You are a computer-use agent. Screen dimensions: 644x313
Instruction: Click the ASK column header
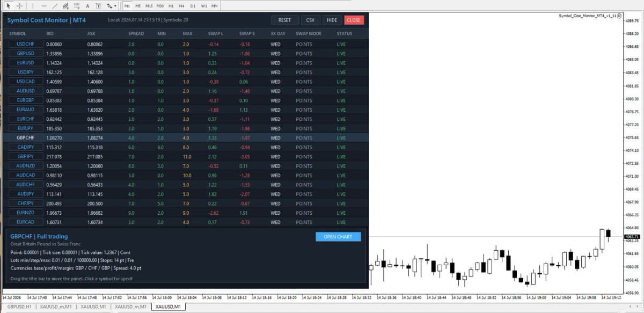click(91, 33)
